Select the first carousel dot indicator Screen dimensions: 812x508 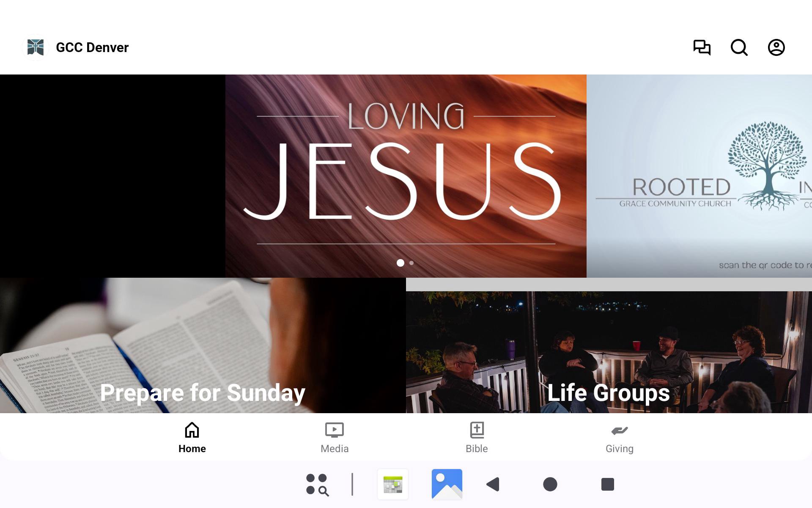pos(400,263)
